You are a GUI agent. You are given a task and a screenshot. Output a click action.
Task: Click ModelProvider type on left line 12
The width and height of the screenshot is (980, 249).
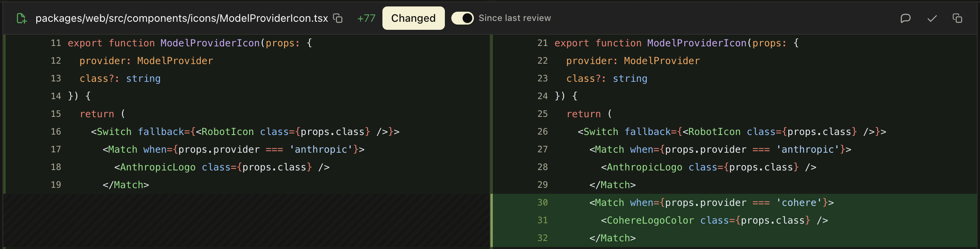[x=175, y=61]
